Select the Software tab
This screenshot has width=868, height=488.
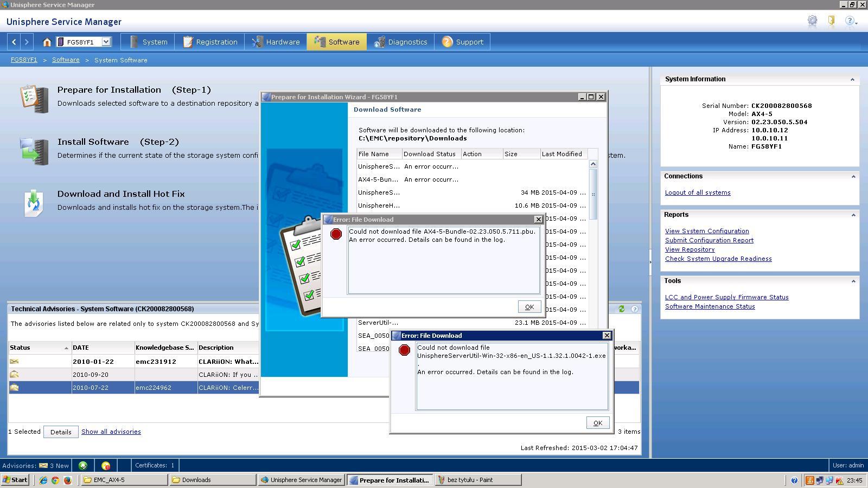pos(336,42)
